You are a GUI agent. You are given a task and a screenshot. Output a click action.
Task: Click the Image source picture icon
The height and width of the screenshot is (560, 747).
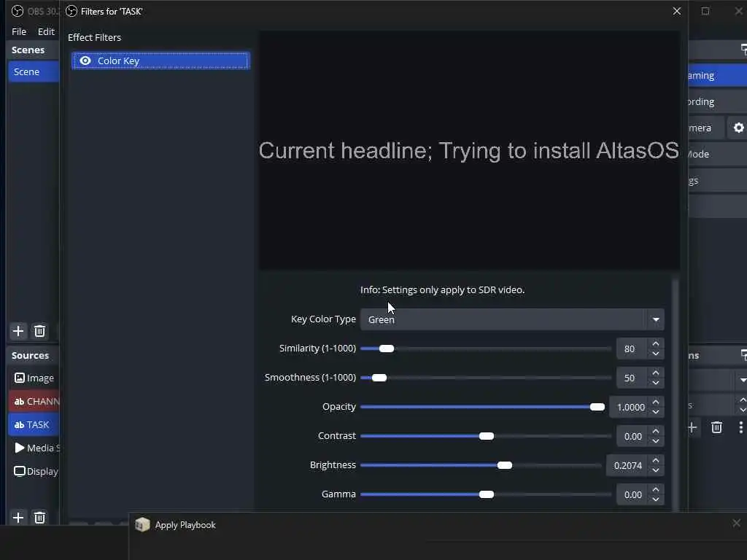pos(20,378)
